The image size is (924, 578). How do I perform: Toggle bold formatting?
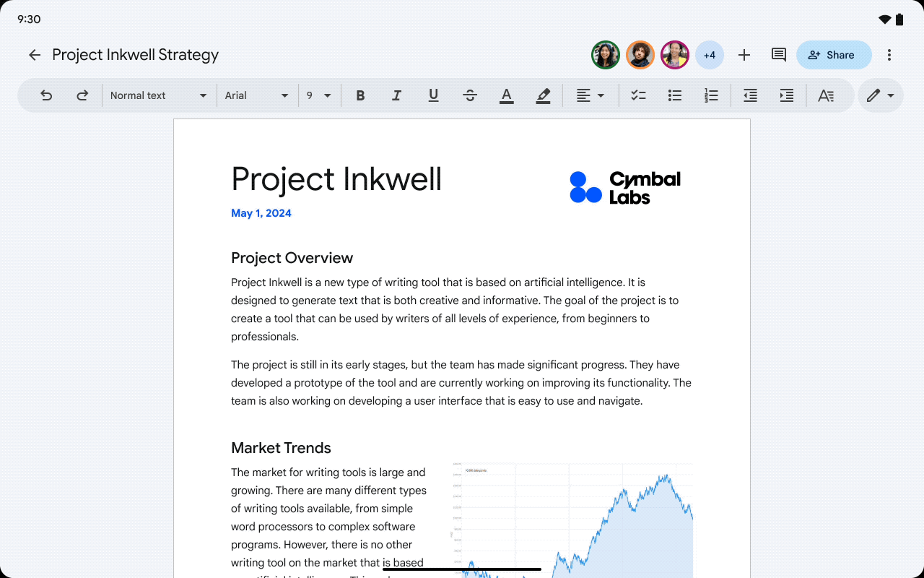(360, 95)
